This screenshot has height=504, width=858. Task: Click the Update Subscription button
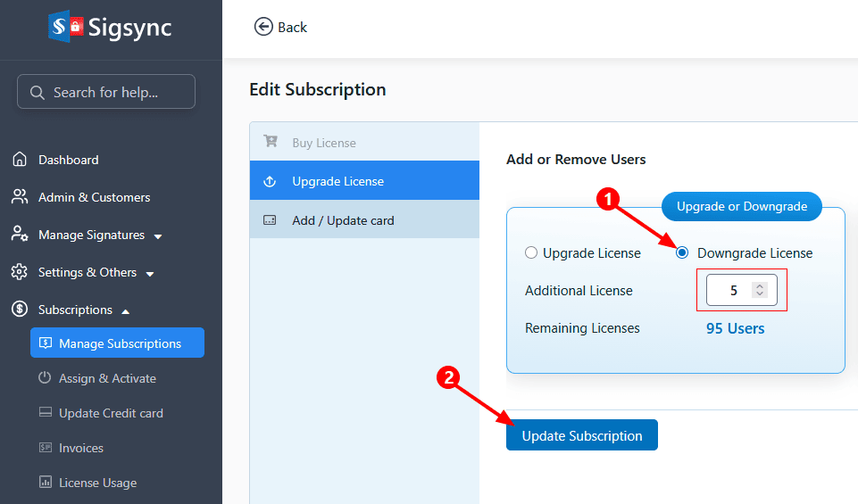tap(581, 435)
